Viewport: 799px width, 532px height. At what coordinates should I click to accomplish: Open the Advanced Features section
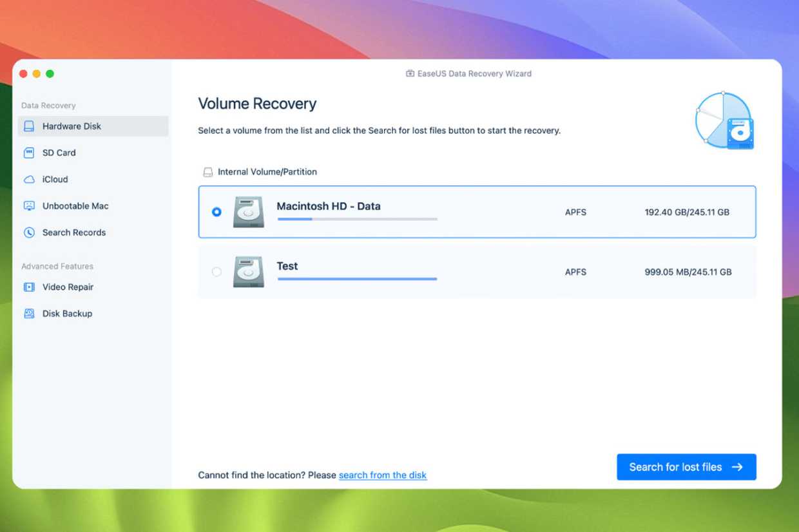tap(57, 266)
